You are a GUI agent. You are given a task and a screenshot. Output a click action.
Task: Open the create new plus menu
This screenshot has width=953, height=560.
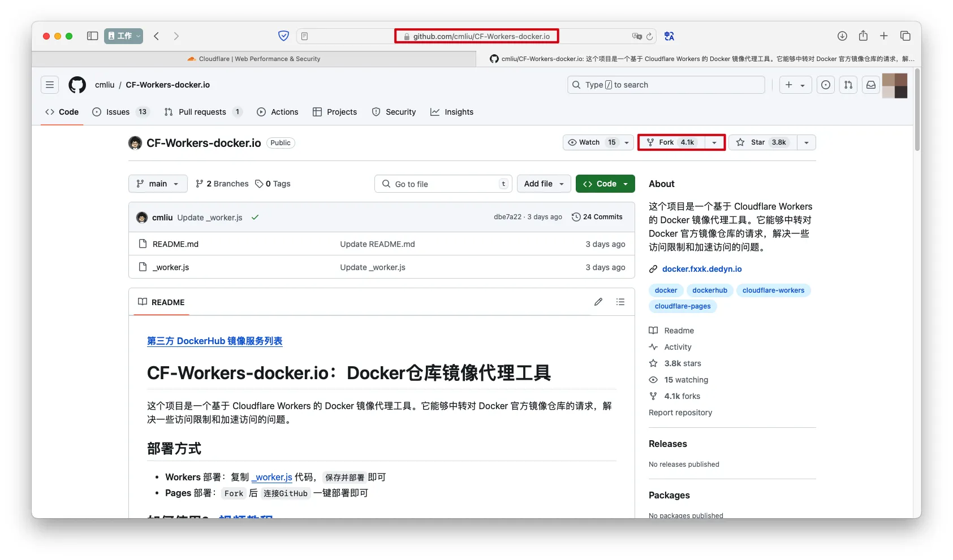(795, 85)
